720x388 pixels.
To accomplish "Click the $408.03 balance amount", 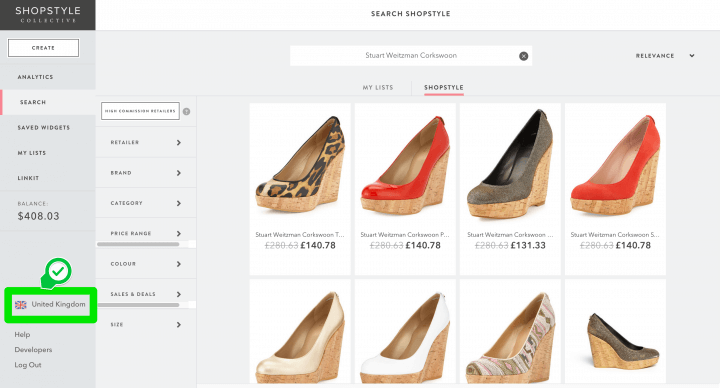I will [39, 216].
